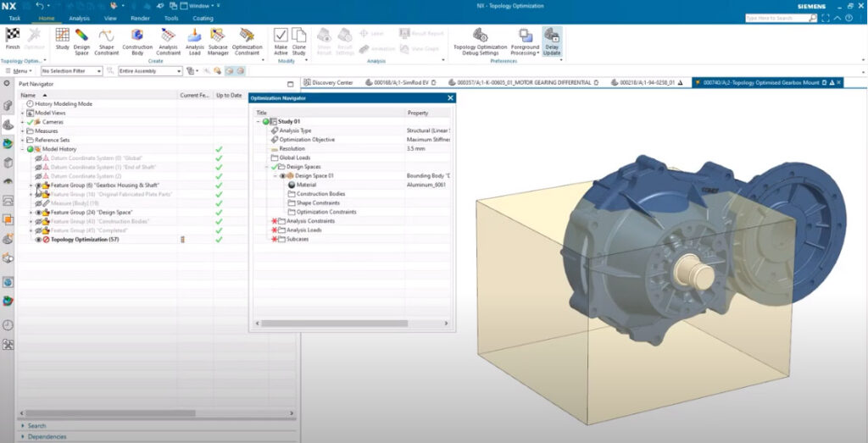Open the 1-SimRod EV document tab
This screenshot has height=443, width=868.
click(x=401, y=82)
